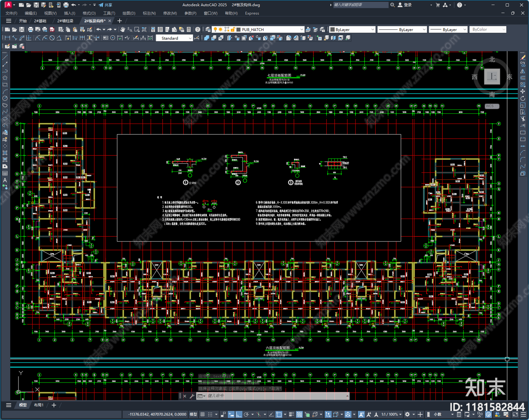Select the Mirror tool in modify toolbar
The width and height of the screenshot is (529, 420).
click(x=523, y=71)
